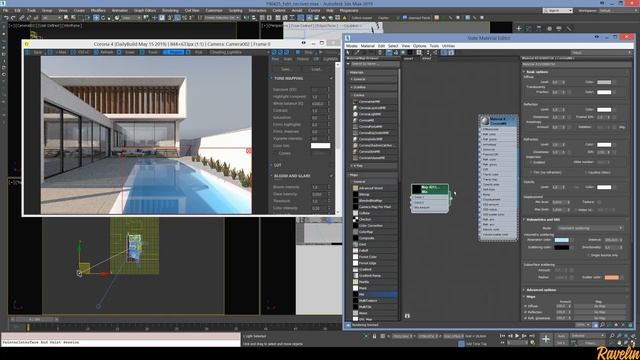Open the Material menu in Slate Material Editor
This screenshot has width=640, height=360.
(367, 46)
